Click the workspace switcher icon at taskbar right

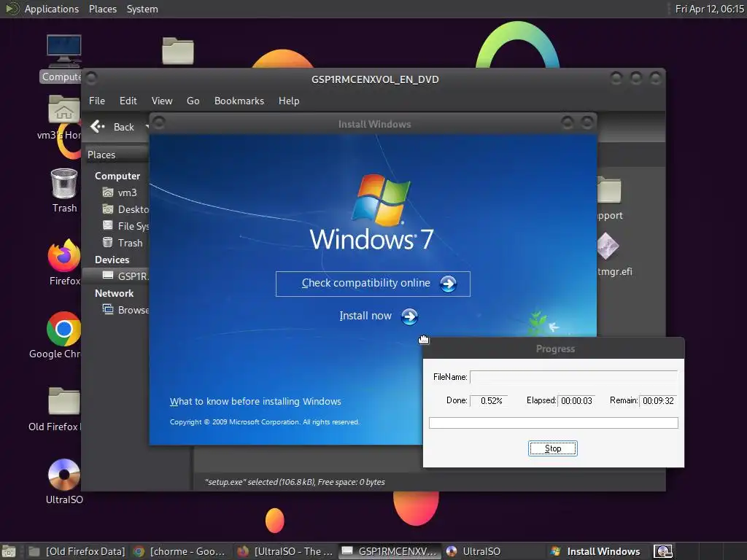[x=662, y=551]
